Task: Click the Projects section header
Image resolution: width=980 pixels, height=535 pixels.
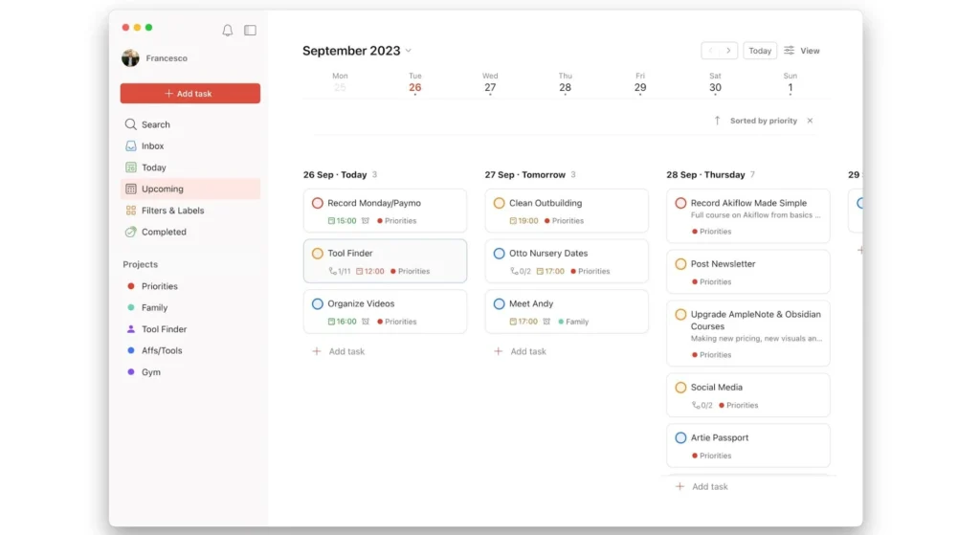Action: pos(140,264)
